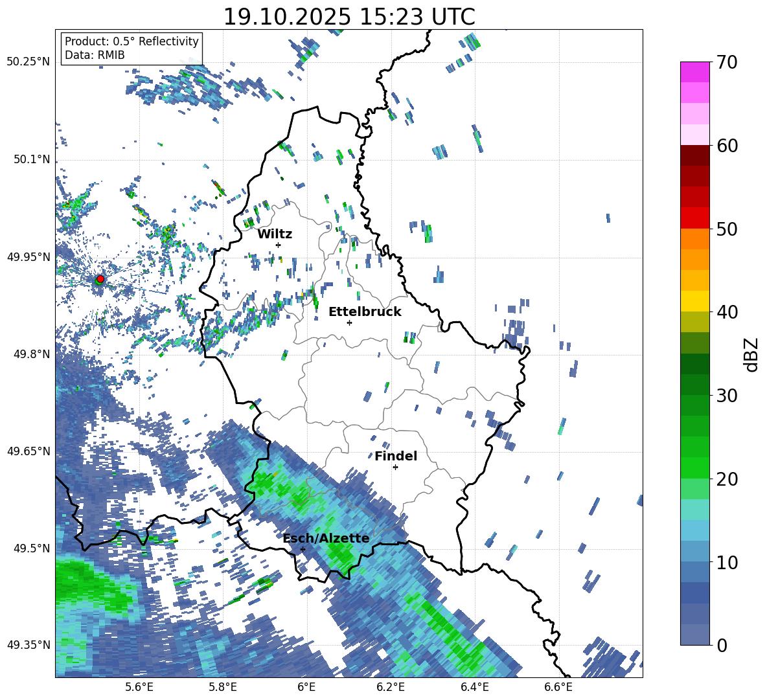
Task: Click the green echo core over Esch/Alzette
Action: click(341, 552)
